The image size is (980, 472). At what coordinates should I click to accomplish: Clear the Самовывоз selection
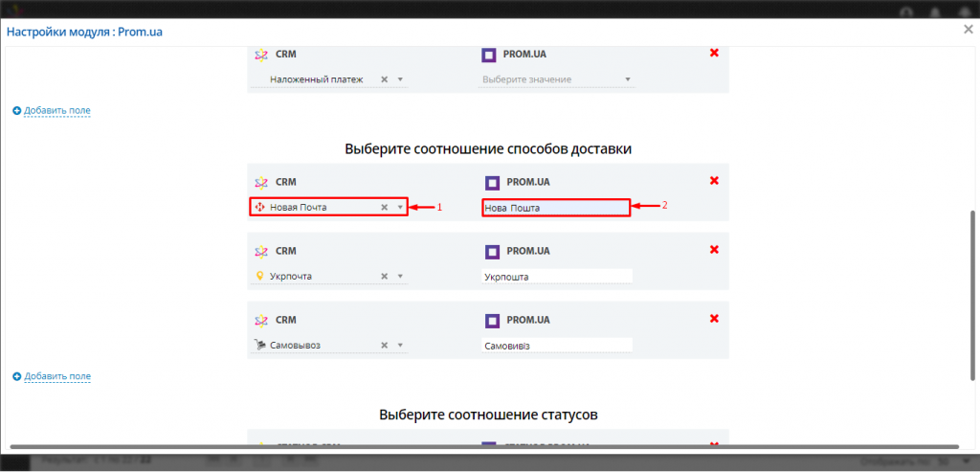385,345
